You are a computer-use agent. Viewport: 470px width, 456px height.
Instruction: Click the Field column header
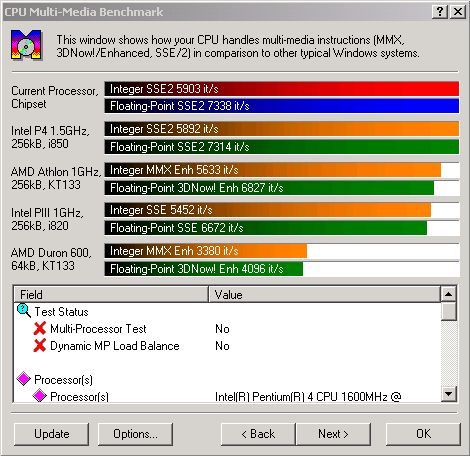coord(111,294)
